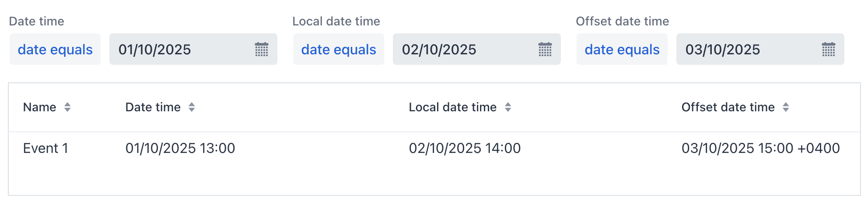This screenshot has height=202, width=868.
Task: Open calendar picker in Local date time filter
Action: [545, 50]
